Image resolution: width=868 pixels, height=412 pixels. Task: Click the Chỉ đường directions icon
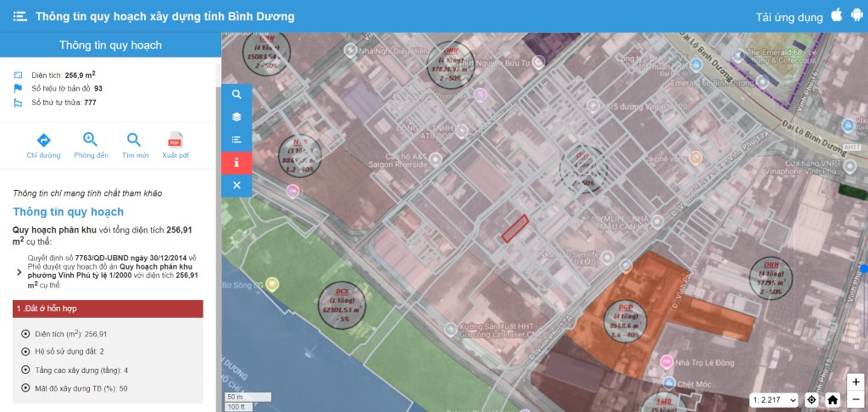pyautogui.click(x=43, y=141)
